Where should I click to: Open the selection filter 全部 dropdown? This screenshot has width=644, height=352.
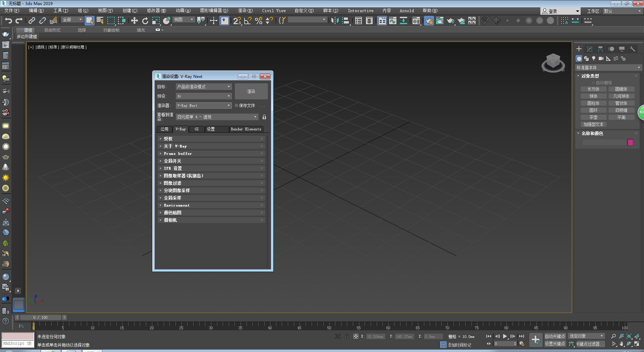coord(72,20)
